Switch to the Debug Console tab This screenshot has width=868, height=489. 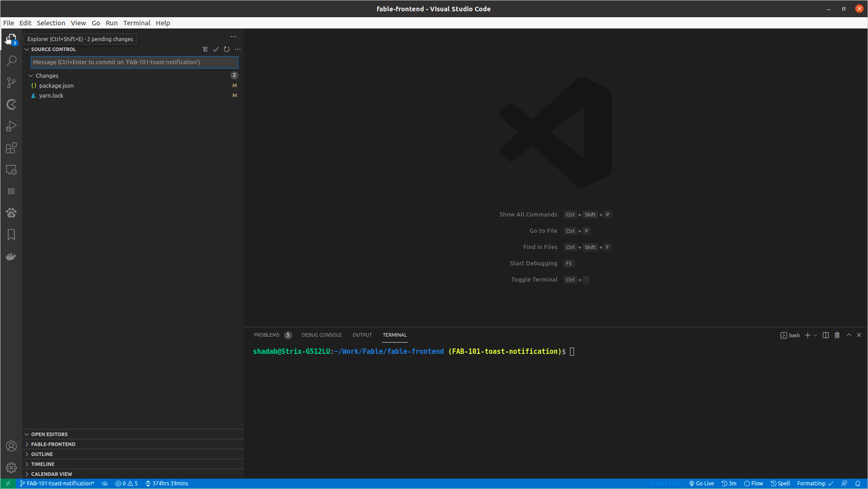[x=322, y=335]
